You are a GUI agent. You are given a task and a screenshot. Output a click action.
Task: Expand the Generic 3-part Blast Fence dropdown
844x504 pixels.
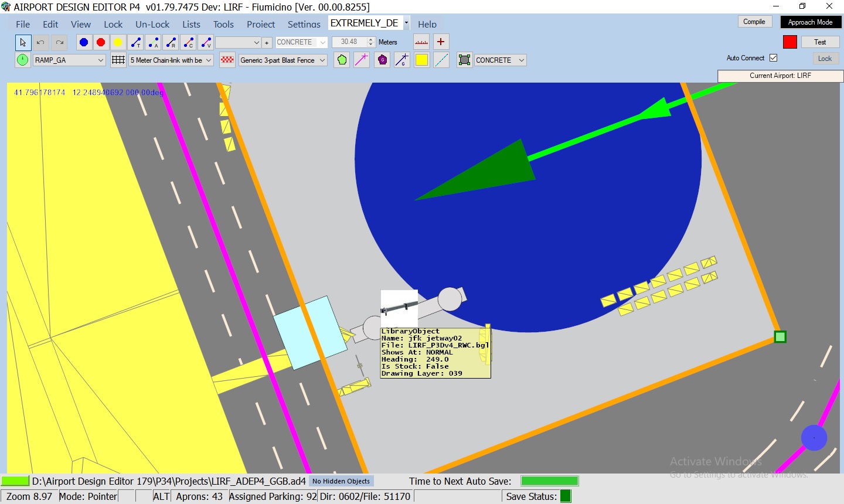point(322,60)
